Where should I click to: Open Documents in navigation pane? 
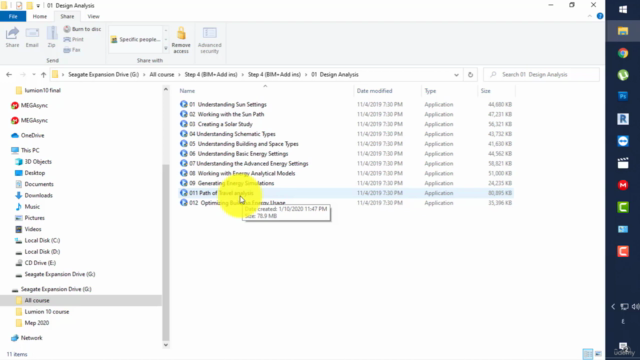coord(39,184)
